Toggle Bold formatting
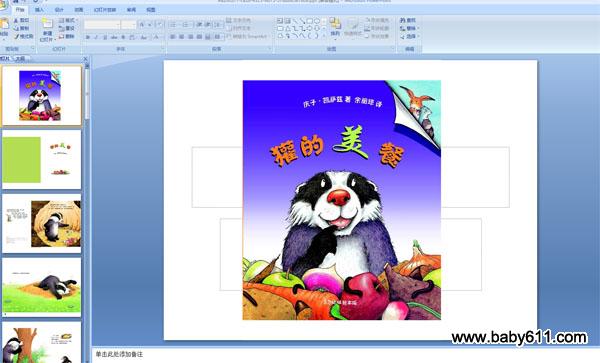The height and width of the screenshot is (363, 600). click(88, 37)
